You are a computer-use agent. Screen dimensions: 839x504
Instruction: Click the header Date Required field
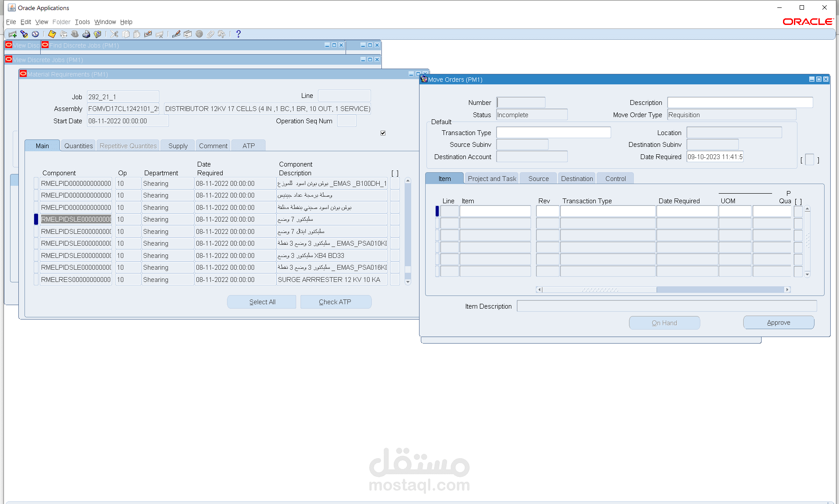click(715, 156)
